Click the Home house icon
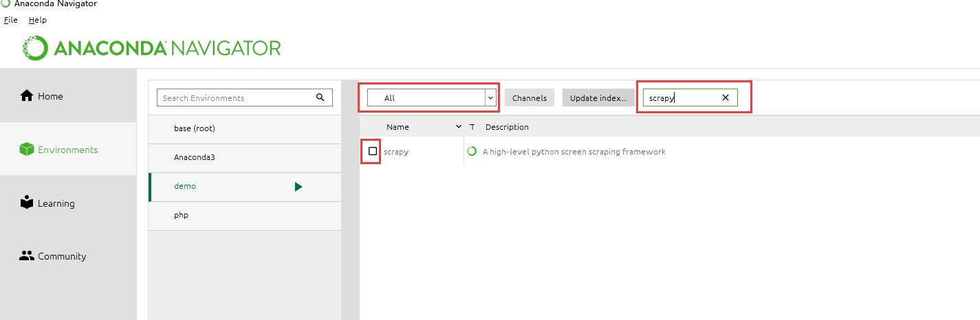 click(27, 96)
